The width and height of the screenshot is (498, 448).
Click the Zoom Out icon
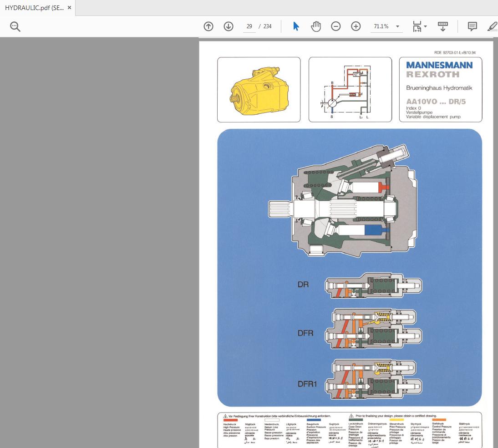point(336,26)
